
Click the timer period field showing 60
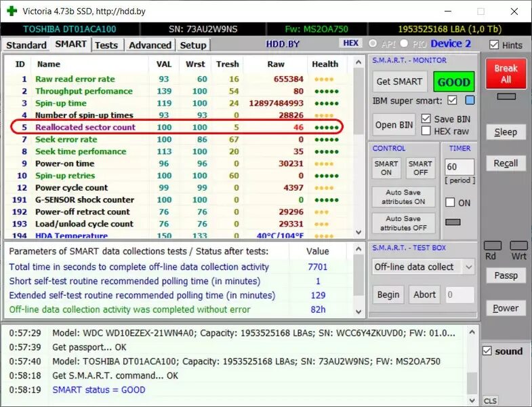(x=459, y=167)
